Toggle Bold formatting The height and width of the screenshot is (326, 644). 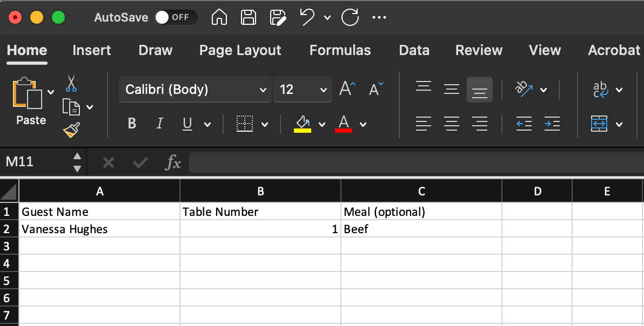(132, 124)
